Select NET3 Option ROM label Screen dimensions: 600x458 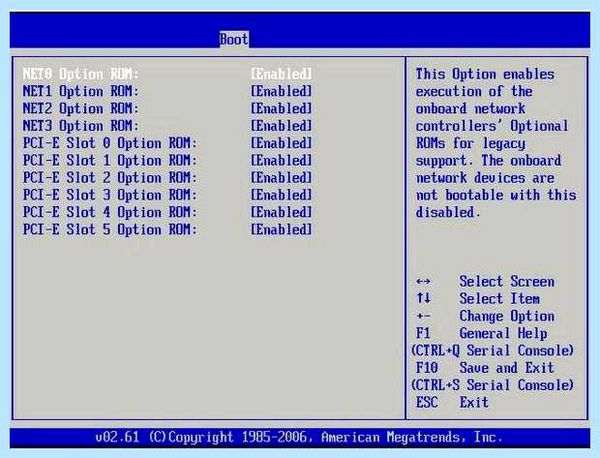click(80, 126)
